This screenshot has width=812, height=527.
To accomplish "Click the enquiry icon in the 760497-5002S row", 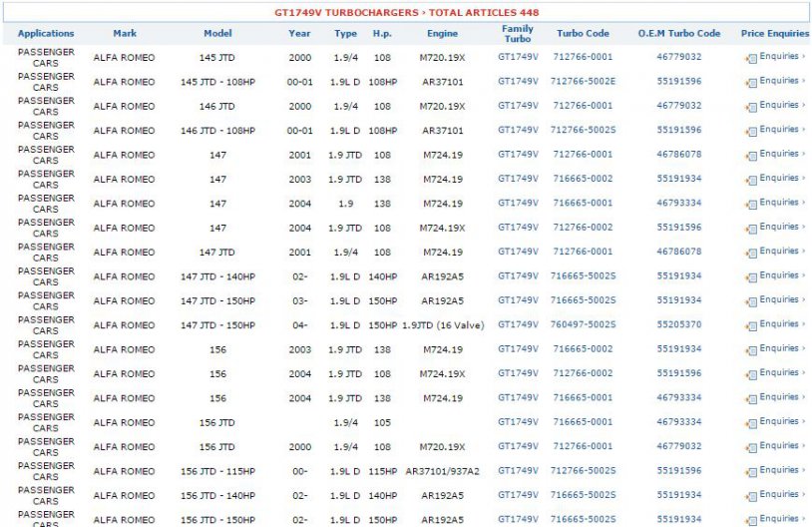I will pyautogui.click(x=751, y=325).
